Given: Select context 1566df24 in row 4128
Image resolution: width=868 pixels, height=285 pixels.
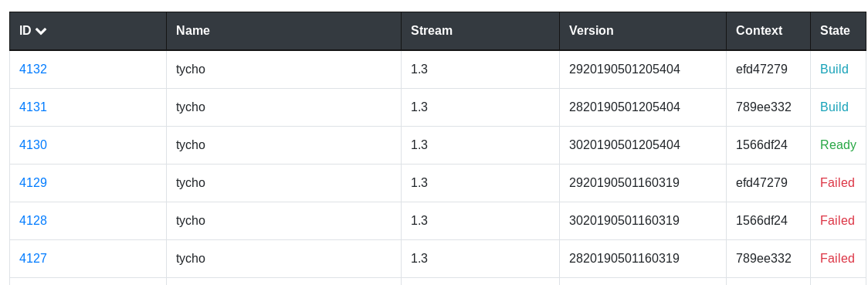Looking at the screenshot, I should pyautogui.click(x=761, y=221).
